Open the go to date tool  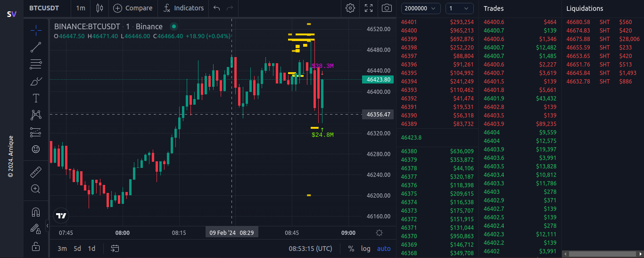point(115,249)
